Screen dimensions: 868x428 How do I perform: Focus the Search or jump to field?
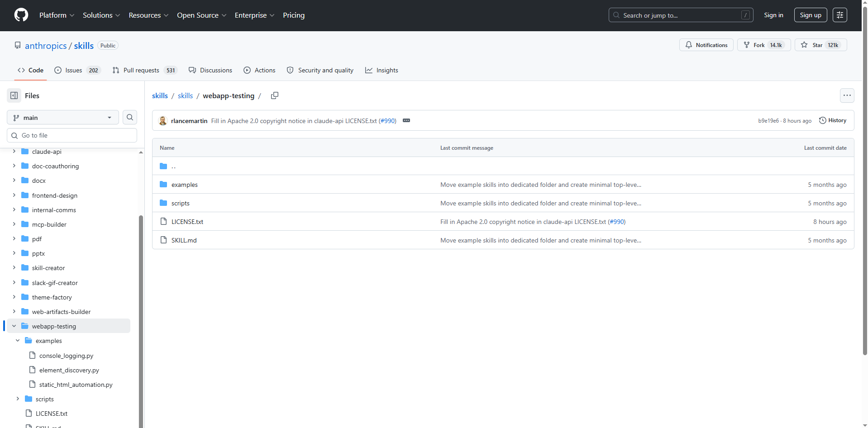[681, 15]
